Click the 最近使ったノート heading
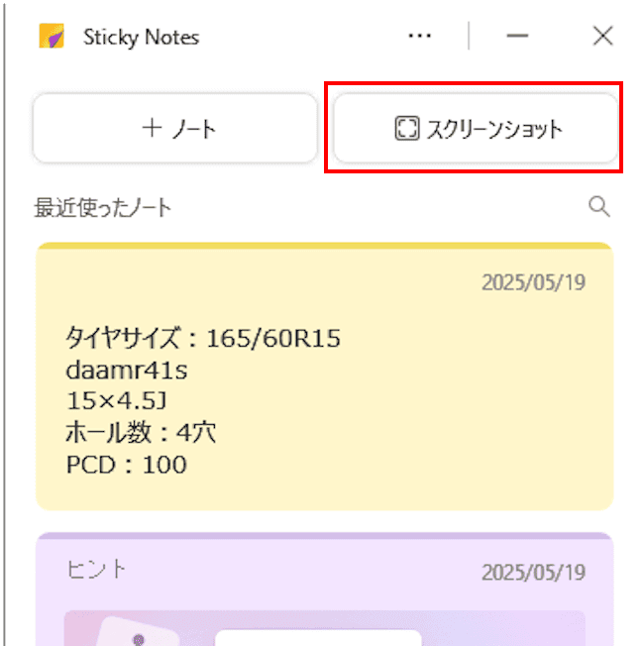The image size is (644, 646). pos(103,207)
